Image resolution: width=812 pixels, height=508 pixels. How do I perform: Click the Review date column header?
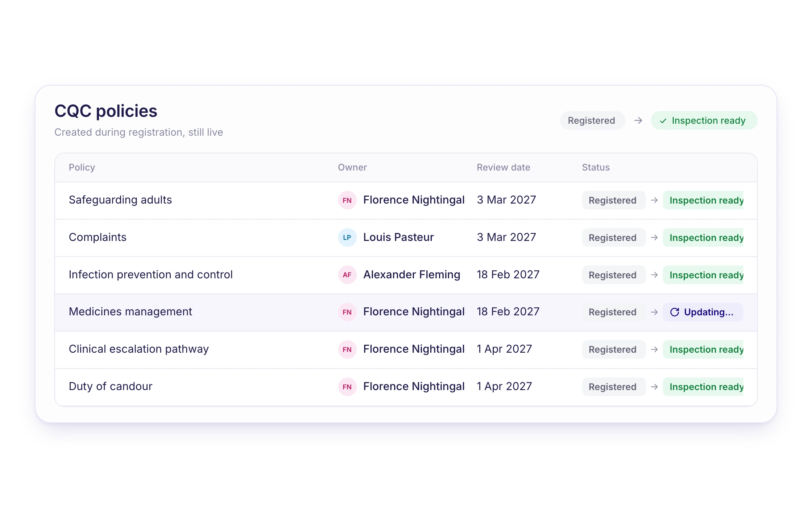pyautogui.click(x=503, y=167)
